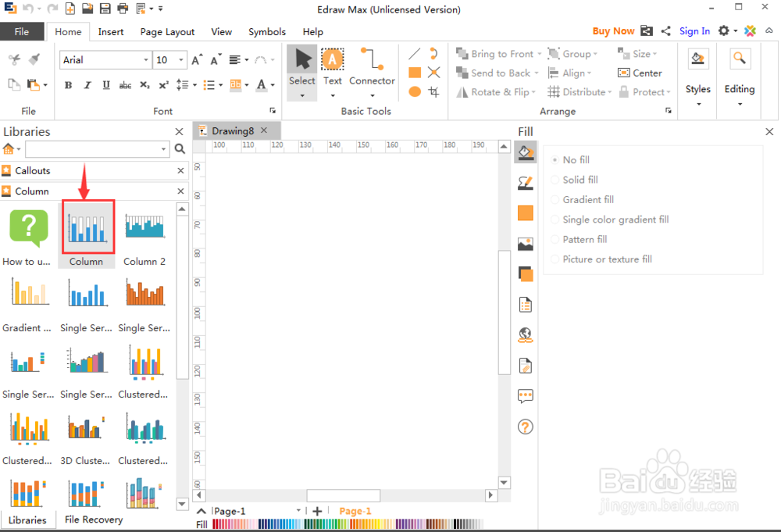This screenshot has height=532, width=781.
Task: Open the Layers panel icon in the sidebar
Action: pyautogui.click(x=526, y=274)
